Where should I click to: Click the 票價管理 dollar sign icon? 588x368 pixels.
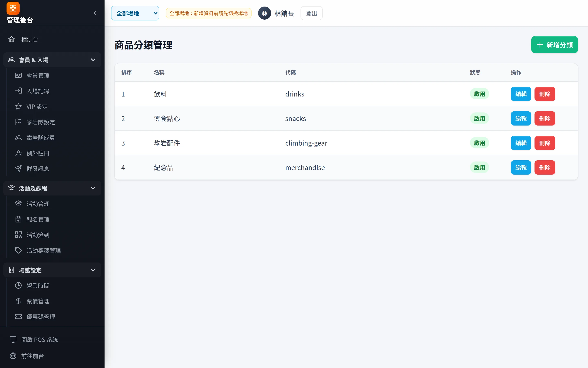pyautogui.click(x=18, y=301)
